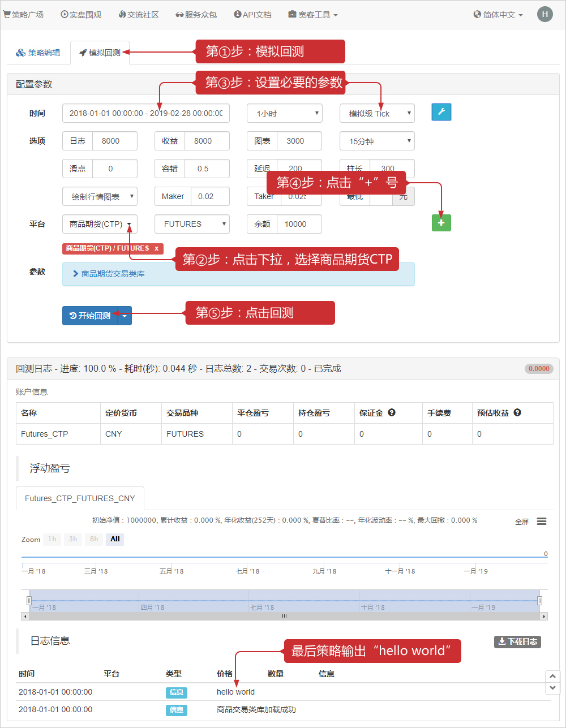Switch to the 策略编辑 tab
The image size is (566, 728).
click(x=38, y=53)
